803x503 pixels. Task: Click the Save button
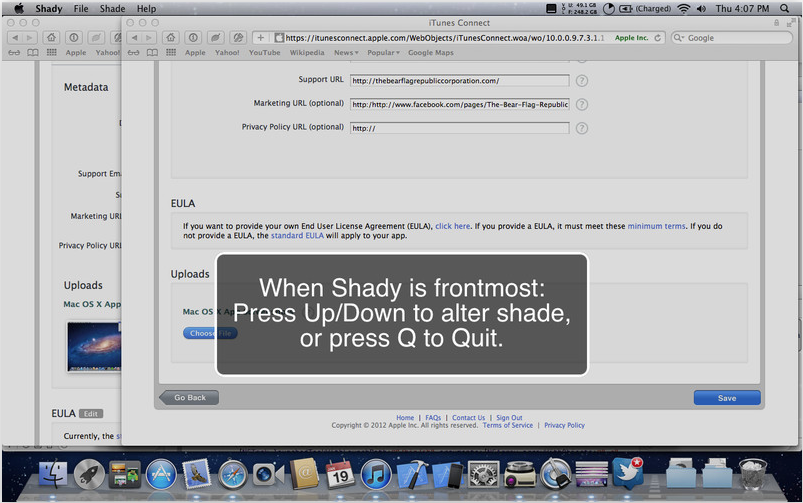[727, 398]
